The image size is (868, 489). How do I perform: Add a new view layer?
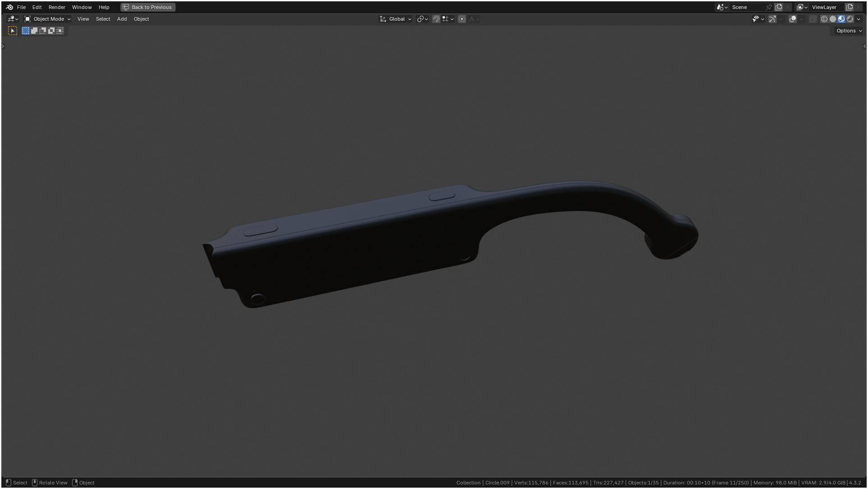coord(850,7)
